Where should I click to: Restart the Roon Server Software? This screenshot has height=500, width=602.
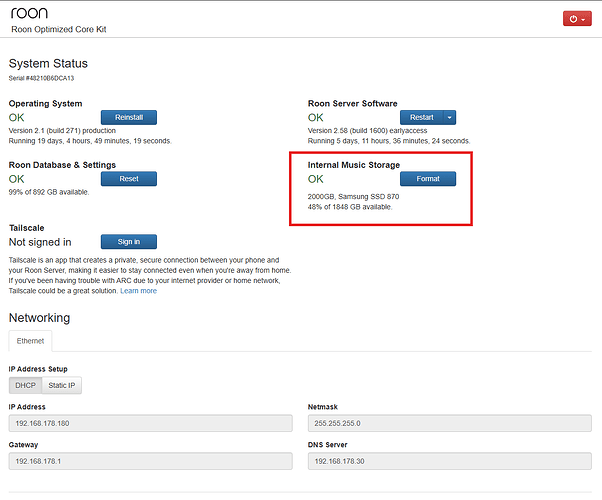[422, 117]
